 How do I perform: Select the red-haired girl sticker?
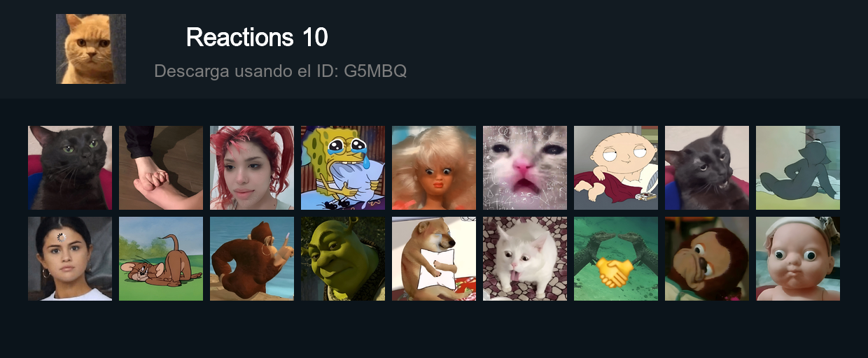click(x=252, y=168)
